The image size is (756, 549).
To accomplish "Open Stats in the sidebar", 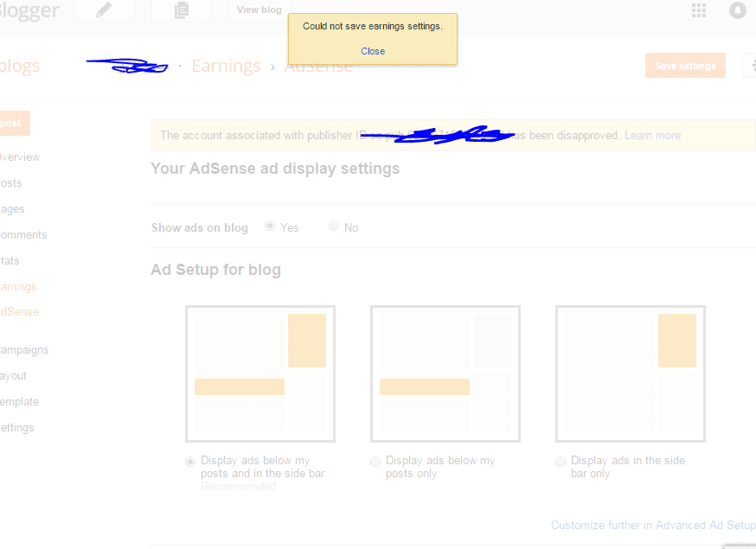I will point(10,261).
